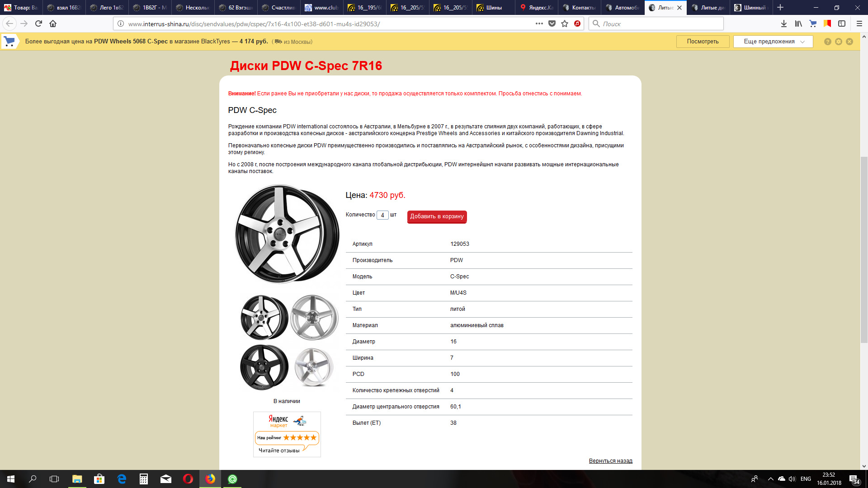Save page to Pocket icon
This screenshot has height=488, width=868.
click(552, 23)
